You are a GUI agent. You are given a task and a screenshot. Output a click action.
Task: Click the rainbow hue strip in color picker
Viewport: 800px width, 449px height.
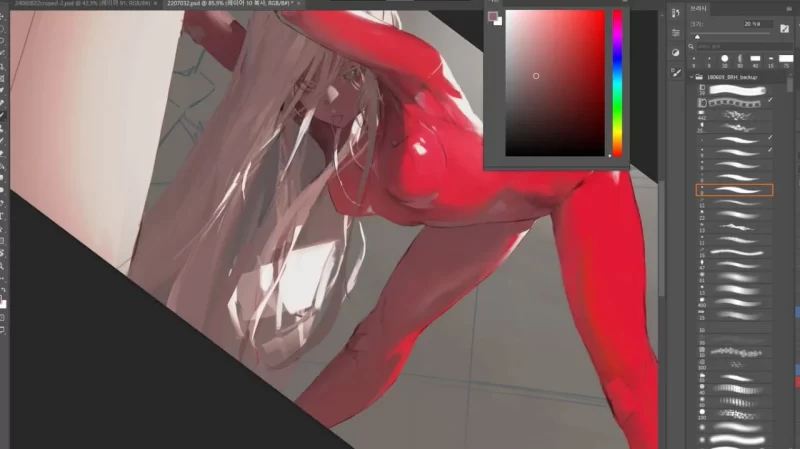617,82
